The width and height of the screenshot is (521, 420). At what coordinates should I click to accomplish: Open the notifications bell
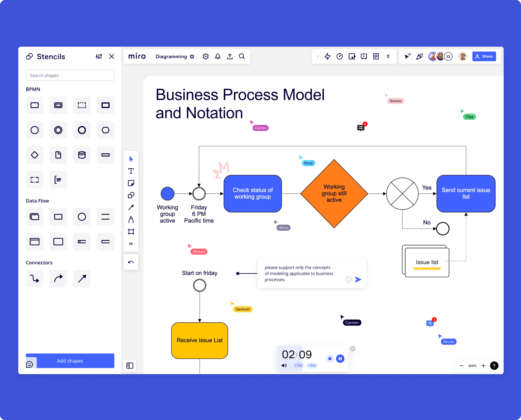tap(218, 56)
